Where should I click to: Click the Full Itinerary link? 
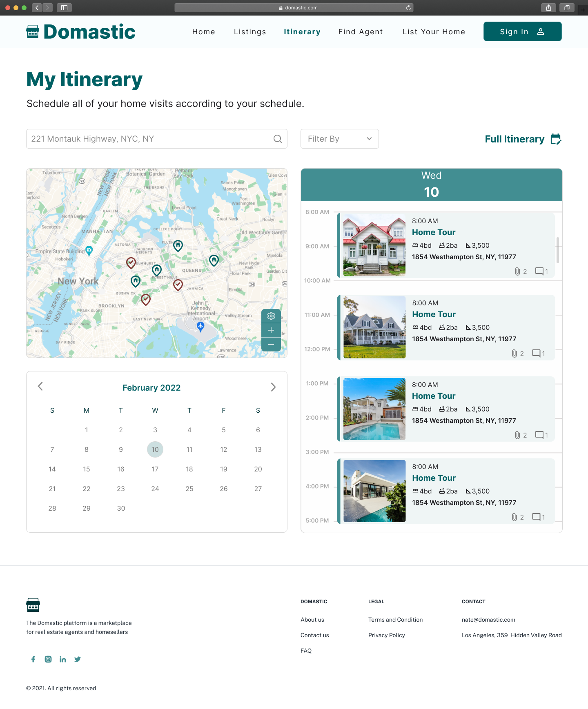click(x=514, y=139)
